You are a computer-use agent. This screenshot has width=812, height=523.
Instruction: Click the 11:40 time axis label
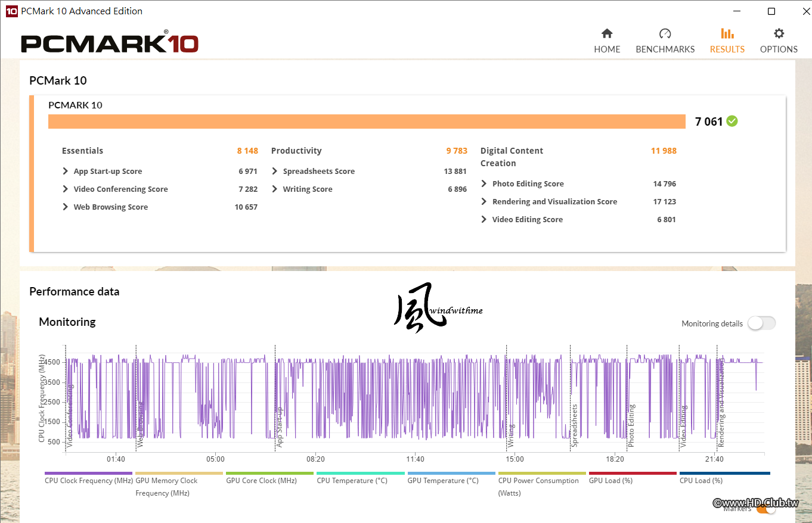[x=415, y=459]
